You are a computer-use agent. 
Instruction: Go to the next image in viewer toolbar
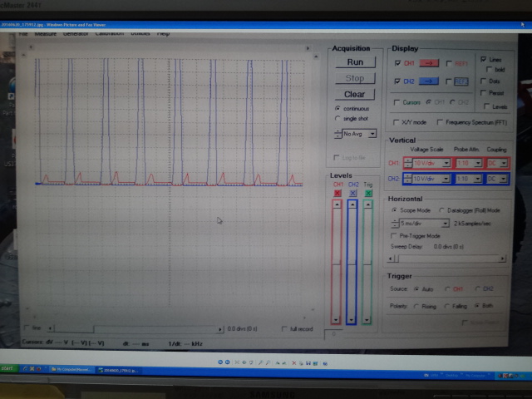click(x=227, y=362)
